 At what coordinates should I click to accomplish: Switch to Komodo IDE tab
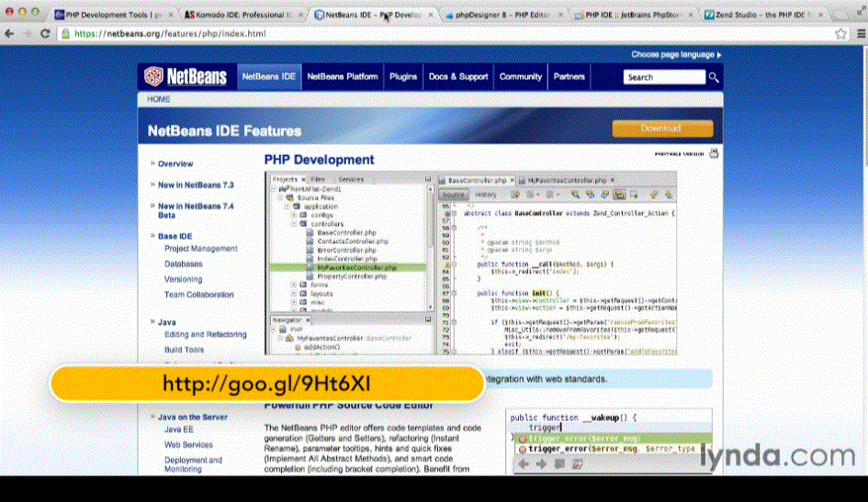click(242, 15)
